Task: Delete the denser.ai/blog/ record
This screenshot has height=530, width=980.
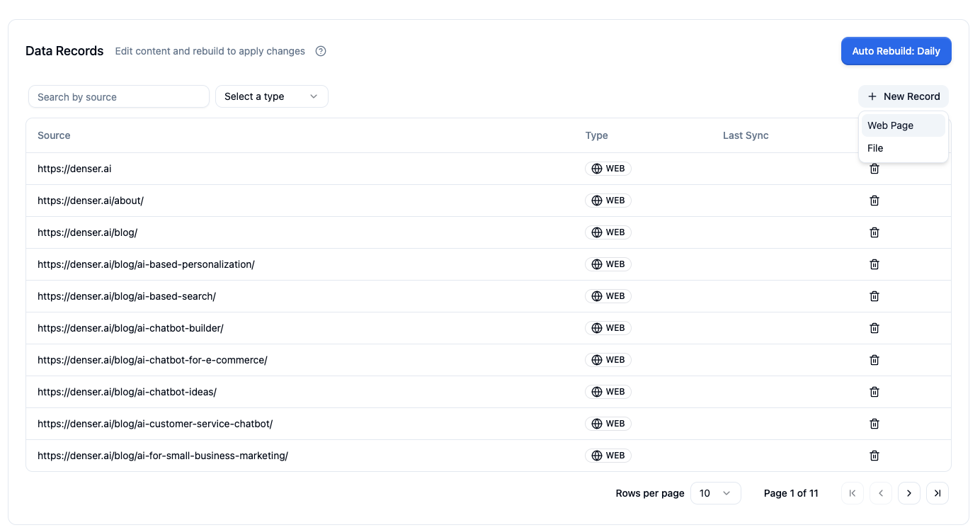Action: click(x=874, y=232)
